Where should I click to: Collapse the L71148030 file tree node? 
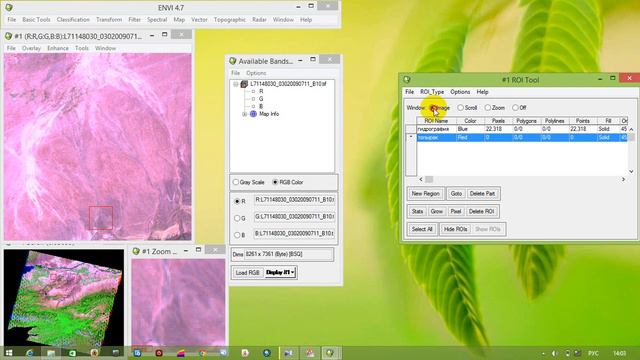pyautogui.click(x=236, y=84)
